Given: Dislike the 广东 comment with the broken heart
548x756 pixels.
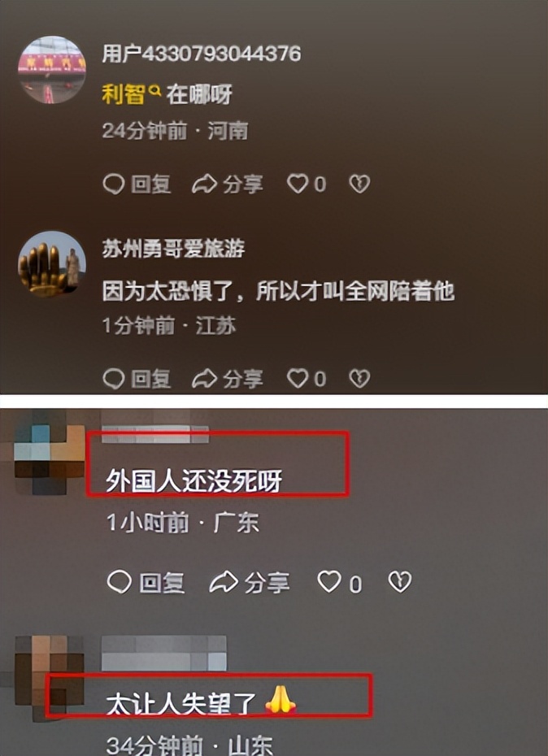Looking at the screenshot, I should [x=400, y=582].
